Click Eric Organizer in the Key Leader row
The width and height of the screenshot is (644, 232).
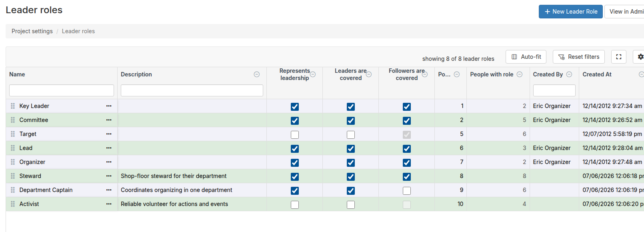pos(552,106)
